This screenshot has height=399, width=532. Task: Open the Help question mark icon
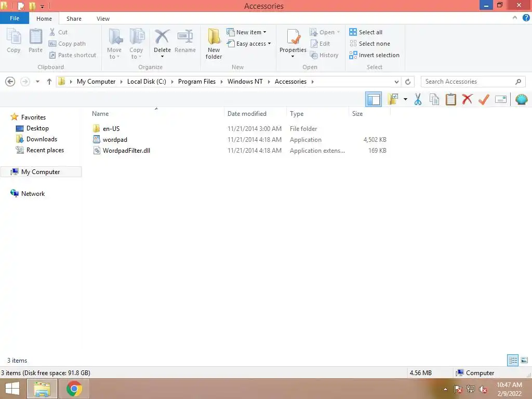coord(526,18)
